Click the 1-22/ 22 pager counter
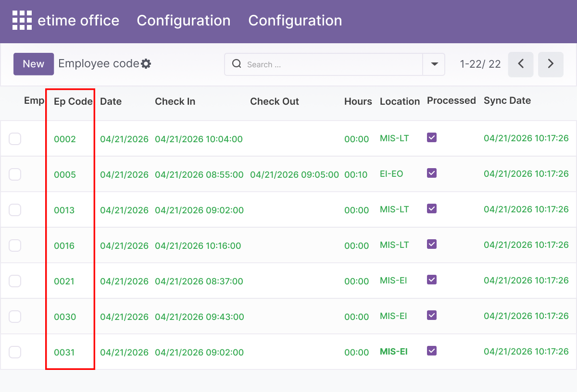The width and height of the screenshot is (577, 392). [480, 64]
